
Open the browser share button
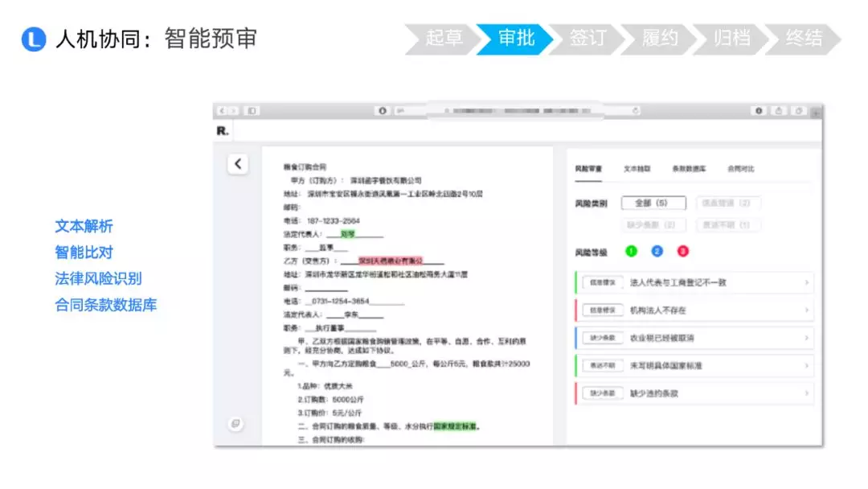coord(779,111)
